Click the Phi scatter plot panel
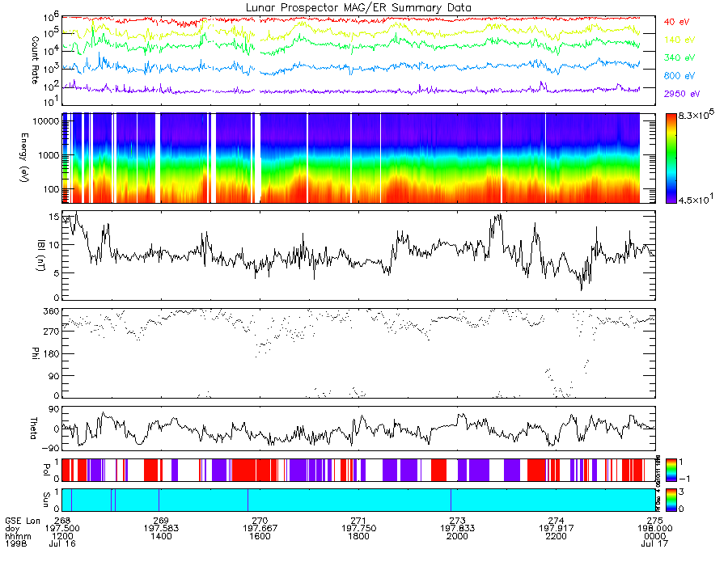The height and width of the screenshot is (566, 728). (x=358, y=353)
